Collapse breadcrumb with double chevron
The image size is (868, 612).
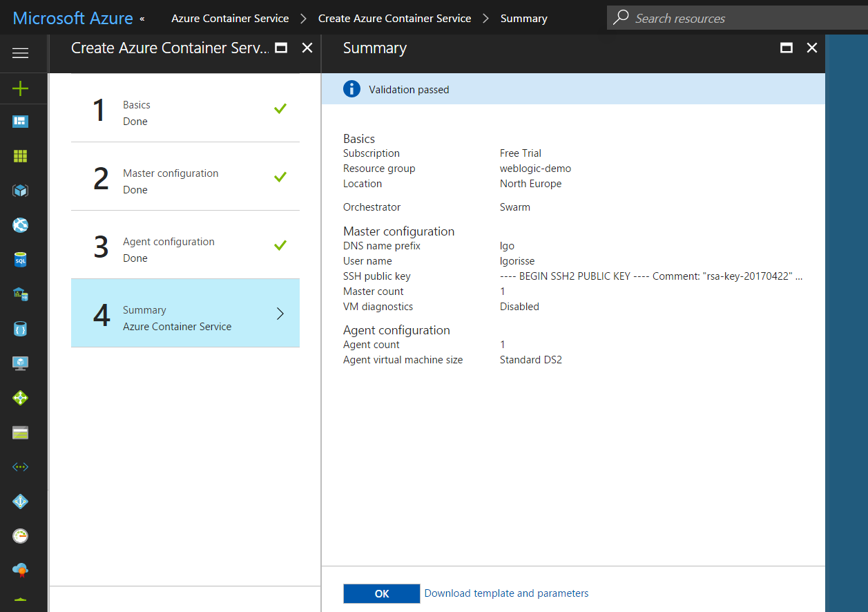click(142, 19)
